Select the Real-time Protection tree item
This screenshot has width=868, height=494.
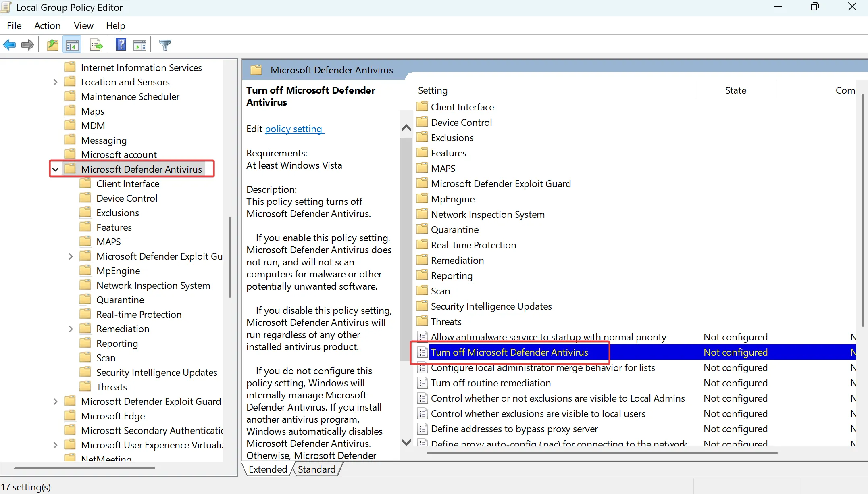139,314
